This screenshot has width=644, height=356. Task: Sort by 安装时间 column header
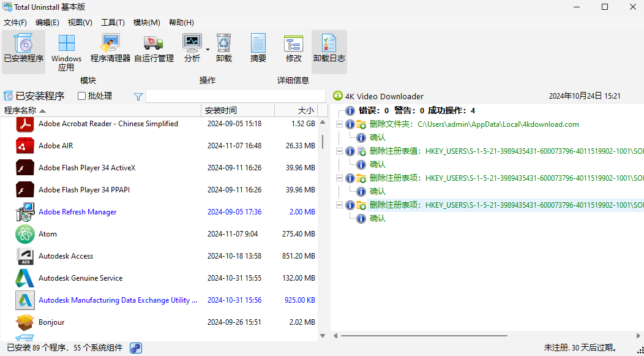238,110
